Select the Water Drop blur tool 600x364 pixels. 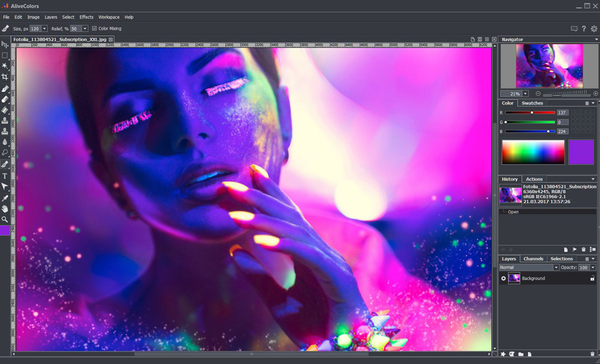click(x=5, y=143)
